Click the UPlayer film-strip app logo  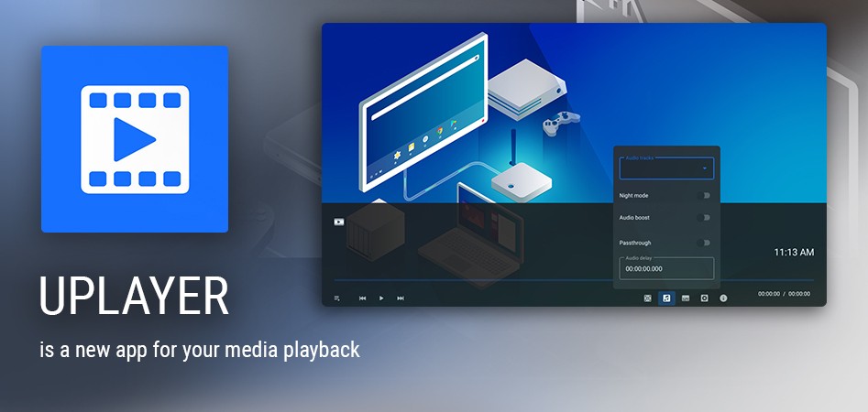[x=135, y=139]
